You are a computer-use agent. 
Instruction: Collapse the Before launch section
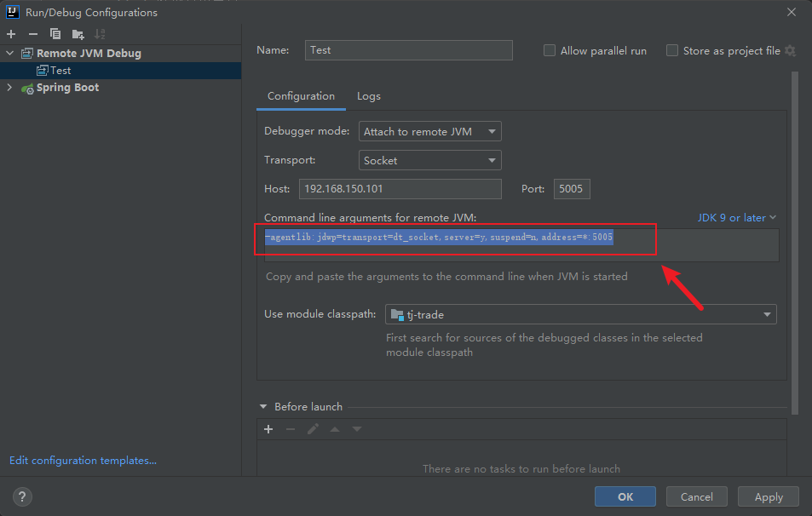point(264,407)
